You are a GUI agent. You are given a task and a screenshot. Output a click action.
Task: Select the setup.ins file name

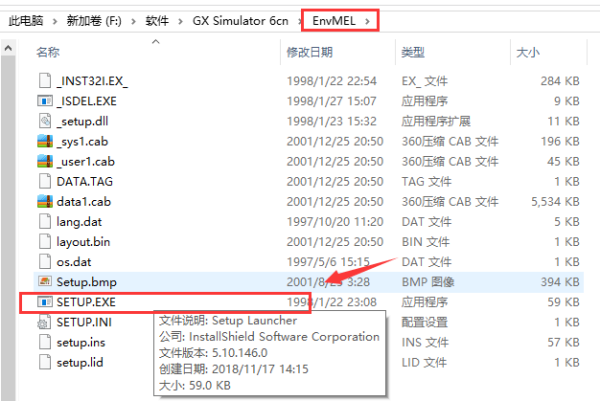pos(81,342)
